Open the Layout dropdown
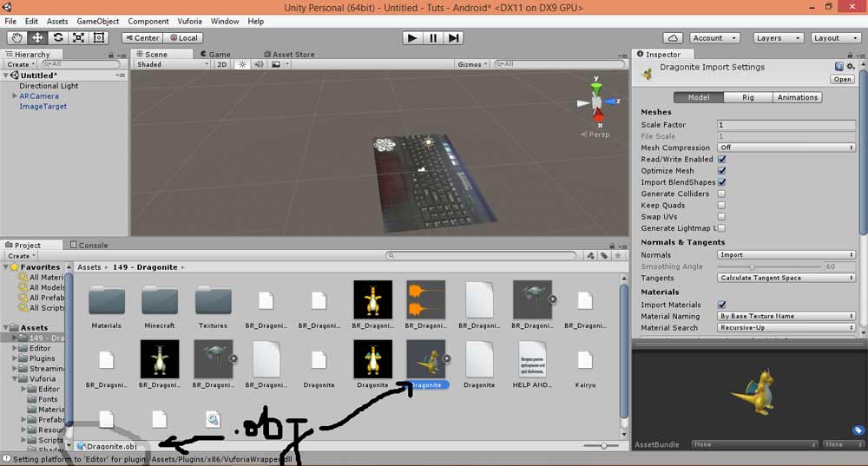Viewport: 868px width, 466px height. click(x=835, y=38)
